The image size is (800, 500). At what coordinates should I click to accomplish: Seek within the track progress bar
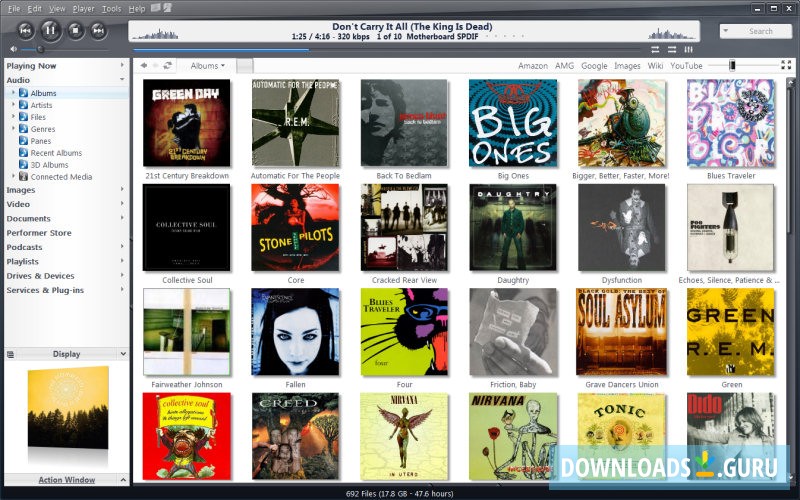click(x=387, y=49)
